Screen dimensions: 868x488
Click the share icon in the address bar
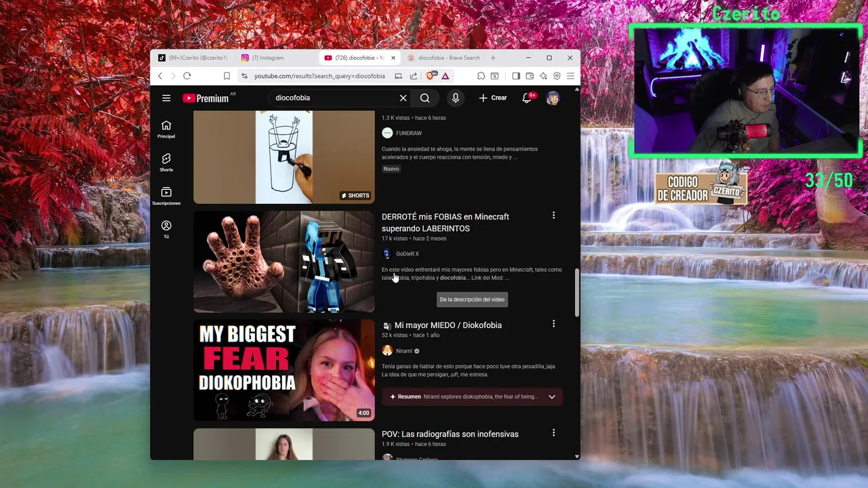pyautogui.click(x=414, y=76)
